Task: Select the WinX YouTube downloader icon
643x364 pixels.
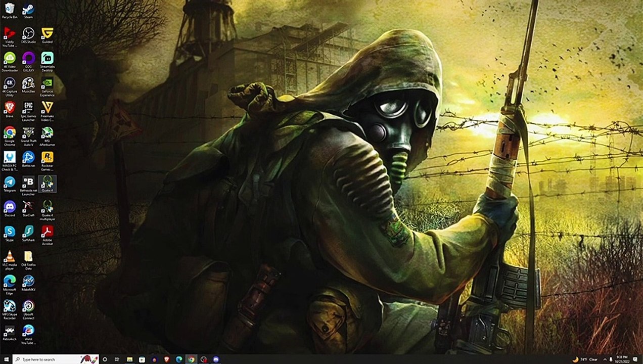Action: [x=28, y=334]
